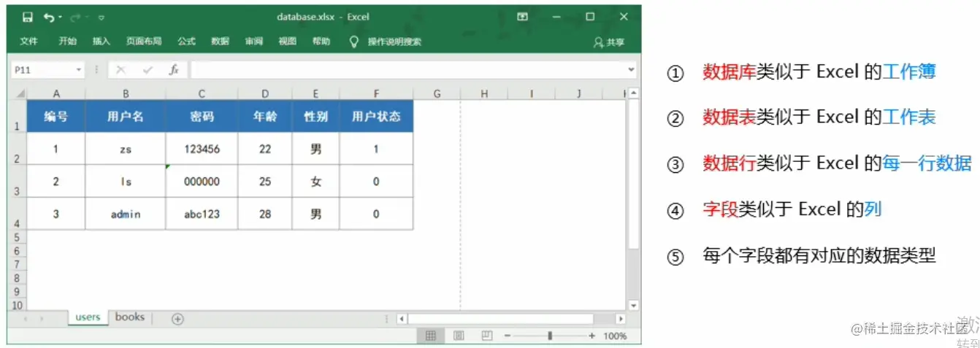Viewport: 980px width, 348px height.
Task: Click the 用户名 header cell
Action: 125,116
